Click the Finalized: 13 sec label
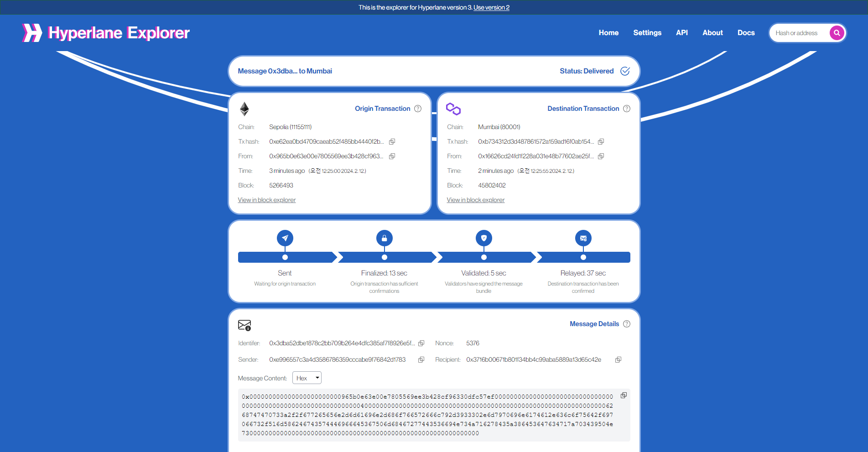The height and width of the screenshot is (452, 868). 384,273
